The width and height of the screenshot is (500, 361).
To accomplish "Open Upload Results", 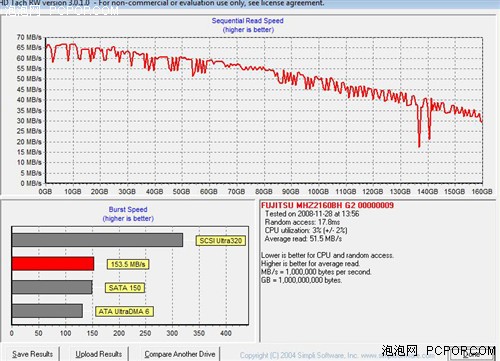I will [99, 354].
